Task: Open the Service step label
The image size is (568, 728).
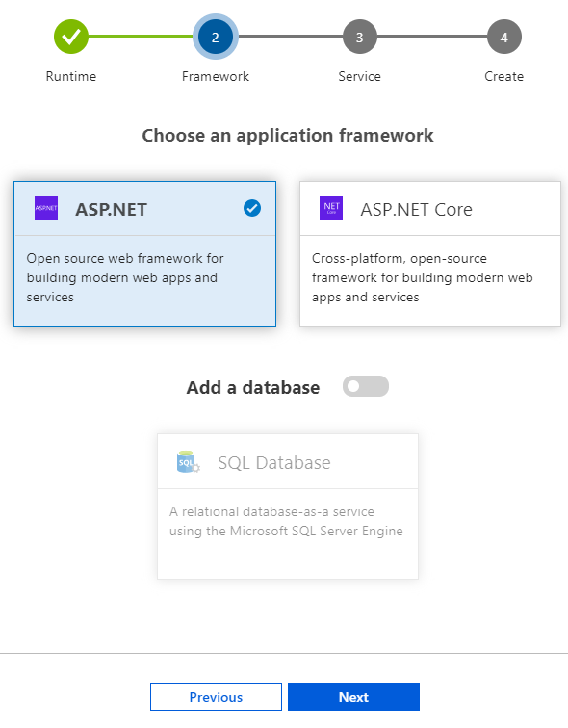Action: tap(360, 76)
